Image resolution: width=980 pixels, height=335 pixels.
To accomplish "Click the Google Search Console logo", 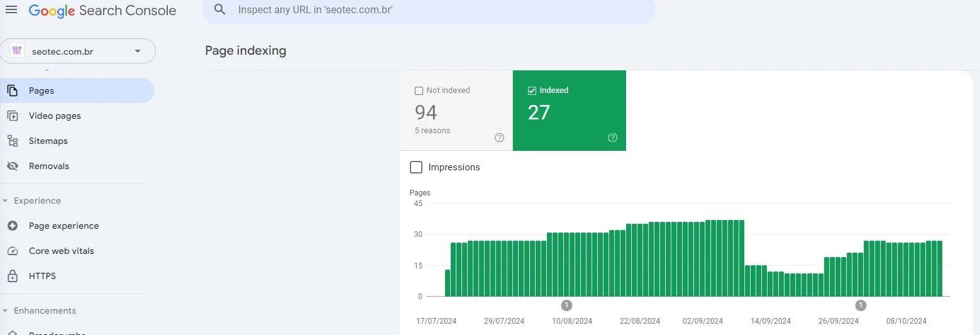I will click(102, 11).
